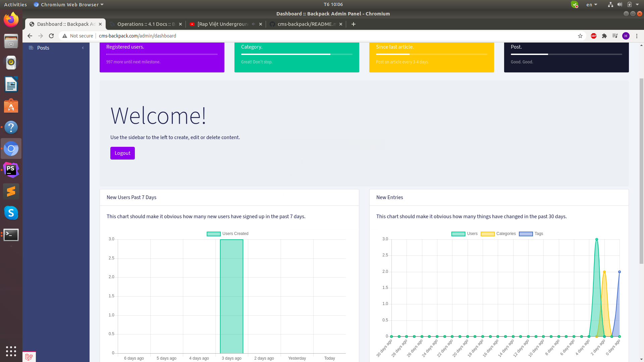Open Activities overview

(15, 4)
